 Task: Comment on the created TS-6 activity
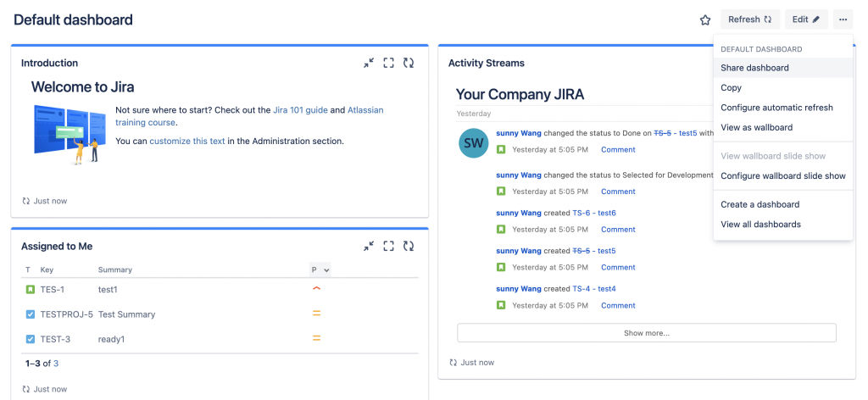pyautogui.click(x=618, y=229)
